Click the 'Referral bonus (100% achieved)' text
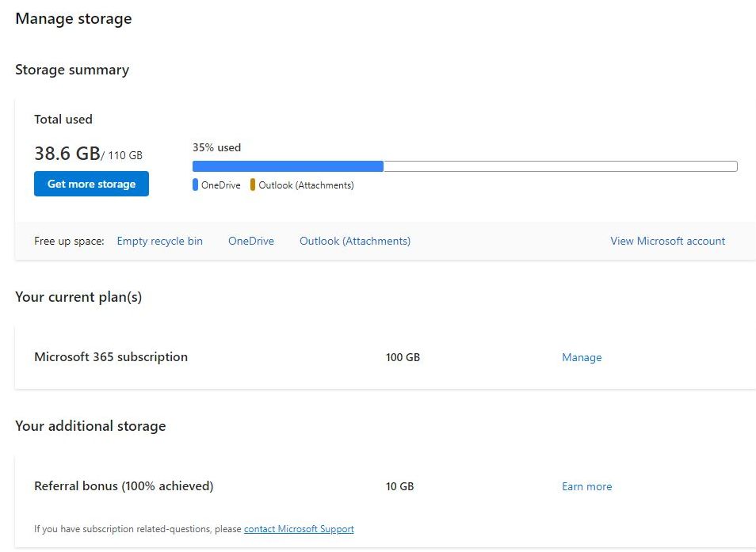This screenshot has width=756, height=552. point(124,486)
